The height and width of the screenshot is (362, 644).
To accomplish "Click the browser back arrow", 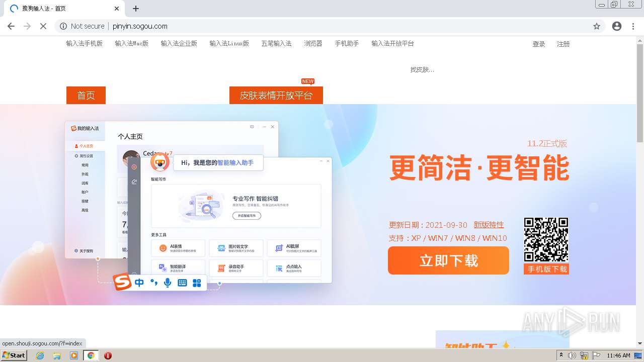I will 11,26.
